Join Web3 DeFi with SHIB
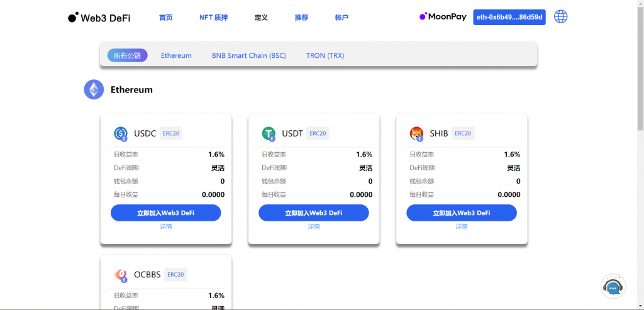 [x=462, y=213]
